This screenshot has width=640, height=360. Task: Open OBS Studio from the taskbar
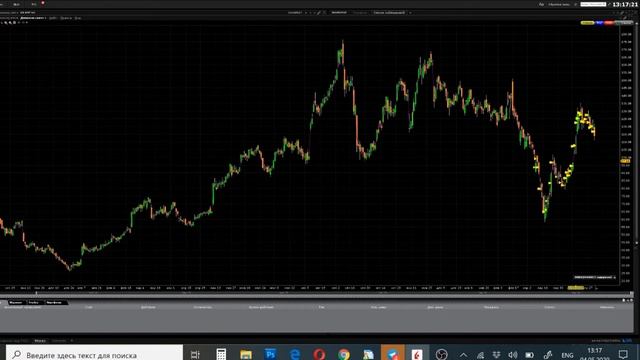[441, 354]
